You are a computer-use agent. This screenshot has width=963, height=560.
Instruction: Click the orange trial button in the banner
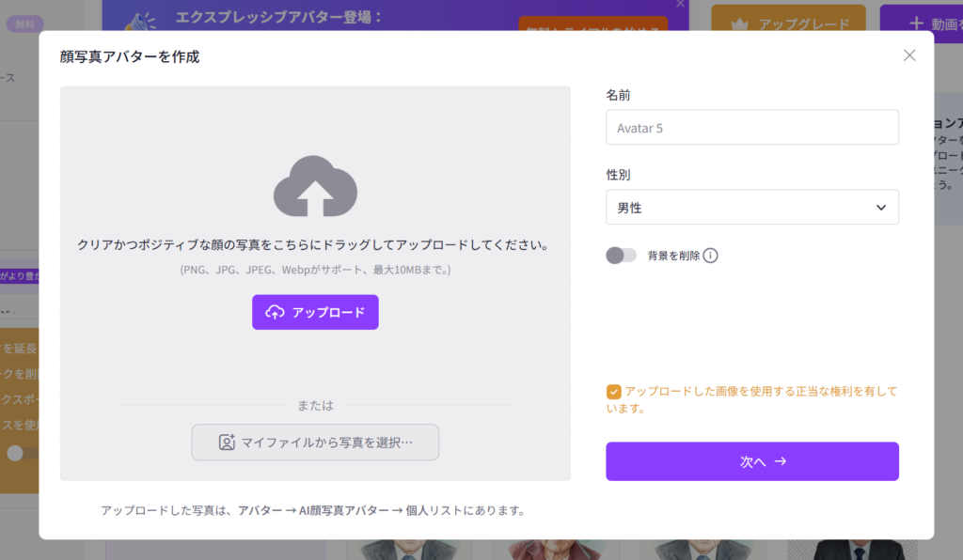592,26
